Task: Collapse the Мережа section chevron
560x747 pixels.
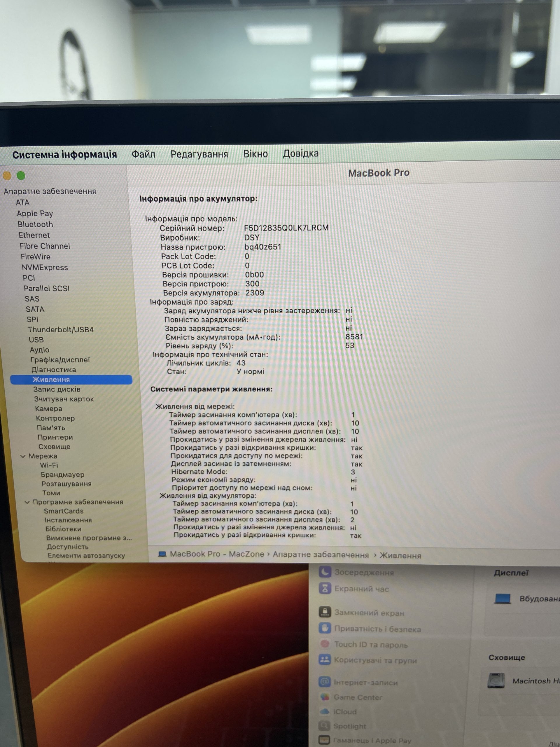Action: 23,456
